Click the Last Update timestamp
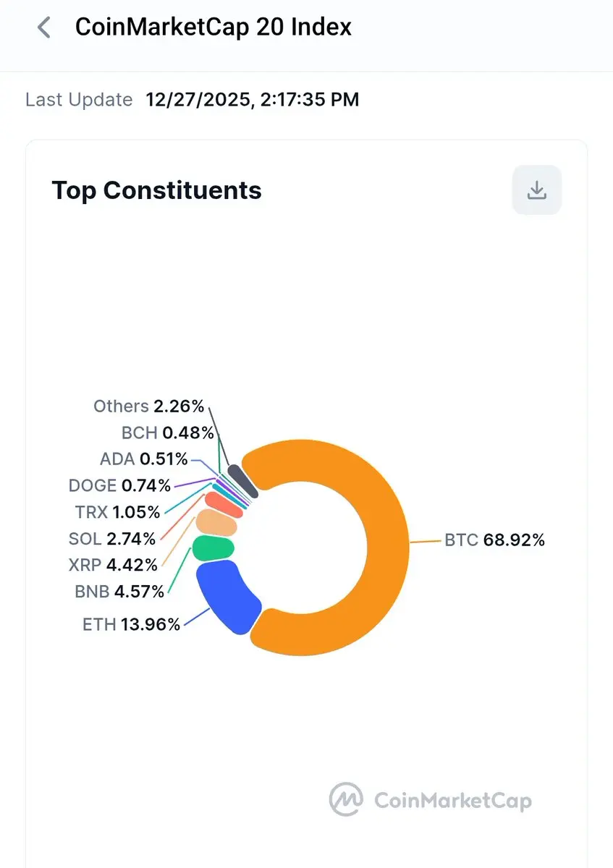Image resolution: width=613 pixels, height=868 pixels. pos(252,100)
